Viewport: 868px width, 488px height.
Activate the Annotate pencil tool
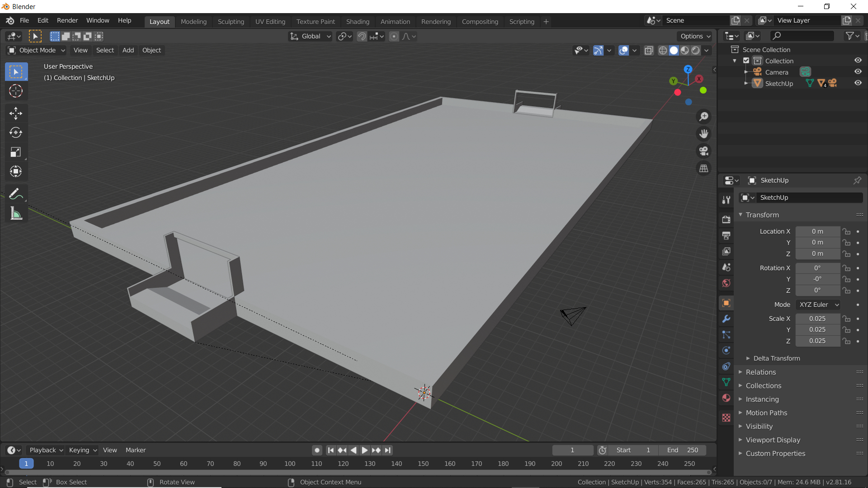pos(16,194)
